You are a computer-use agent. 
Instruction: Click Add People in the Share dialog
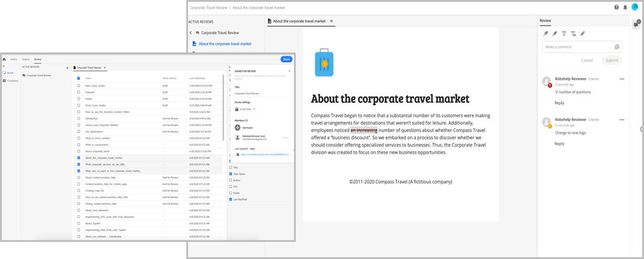[x=248, y=128]
